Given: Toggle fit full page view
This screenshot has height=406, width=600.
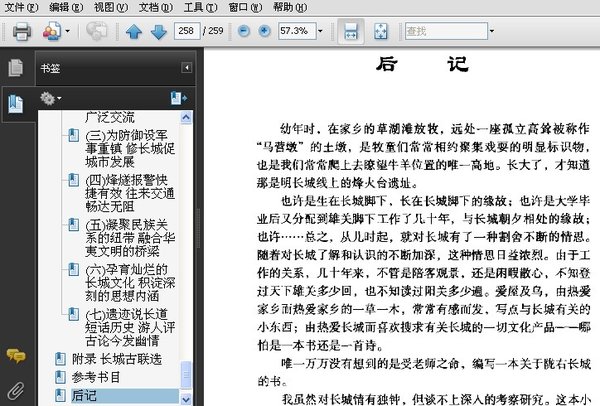Looking at the screenshot, I should pos(380,31).
